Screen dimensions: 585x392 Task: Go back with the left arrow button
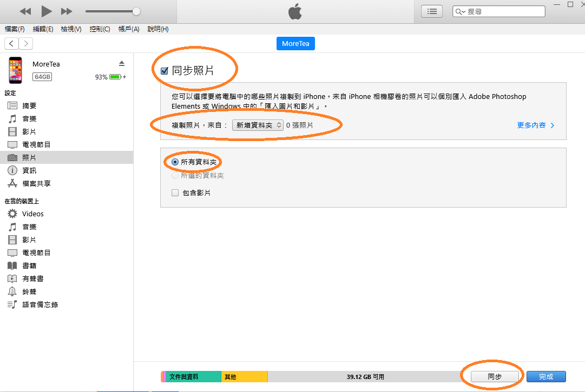coord(11,44)
